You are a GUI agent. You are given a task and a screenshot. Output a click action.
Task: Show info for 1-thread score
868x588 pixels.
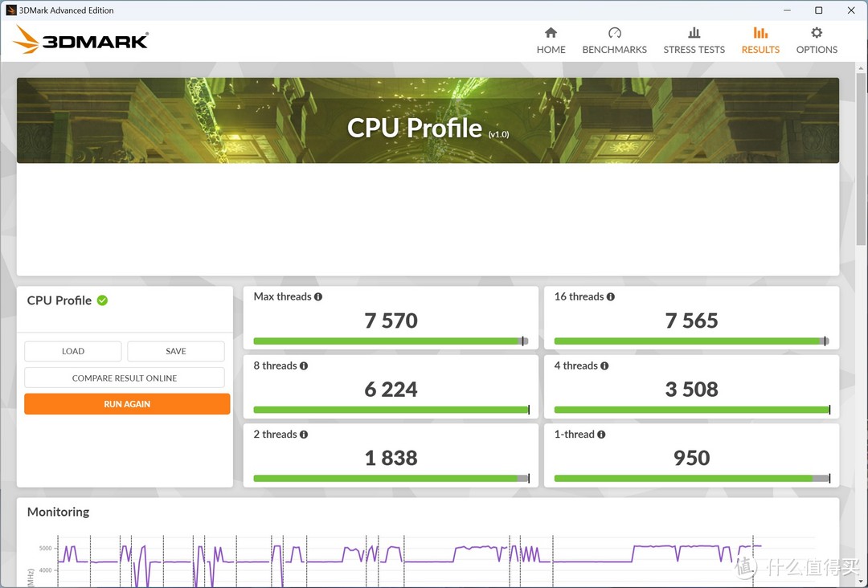[x=601, y=435]
